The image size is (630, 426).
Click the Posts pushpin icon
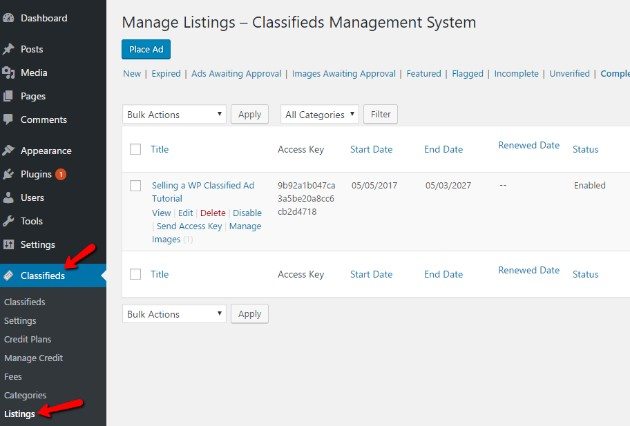pyautogui.click(x=8, y=49)
